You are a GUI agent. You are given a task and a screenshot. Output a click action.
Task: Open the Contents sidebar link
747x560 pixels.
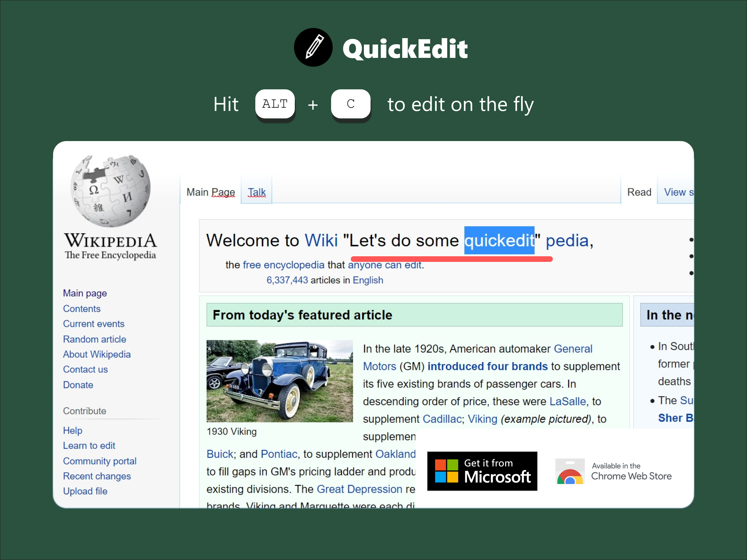82,309
